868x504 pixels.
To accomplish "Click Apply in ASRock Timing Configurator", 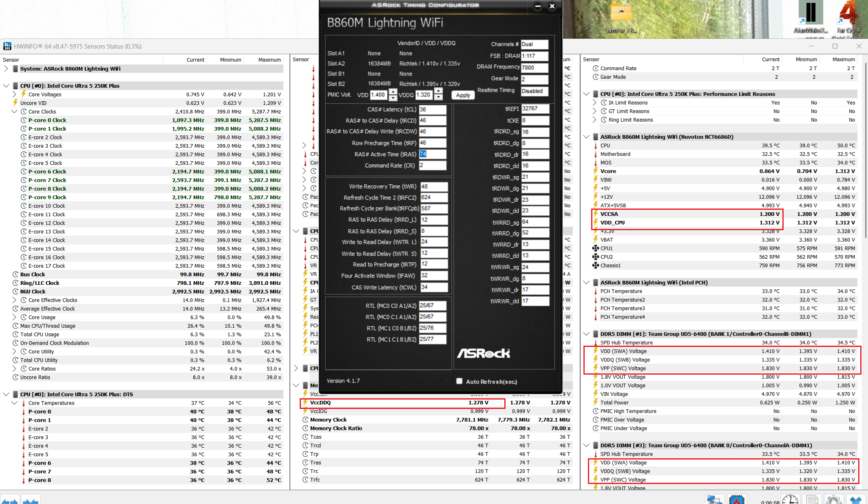I will (463, 95).
